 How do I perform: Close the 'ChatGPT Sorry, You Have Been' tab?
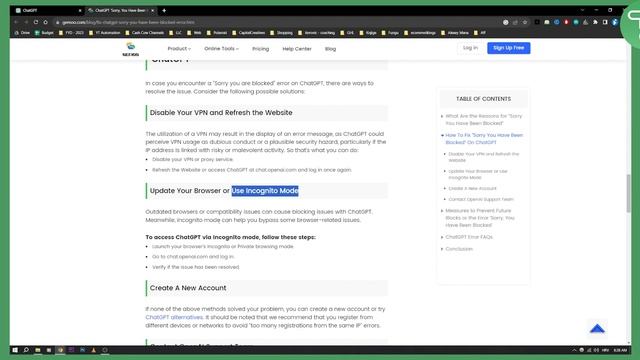[153, 10]
